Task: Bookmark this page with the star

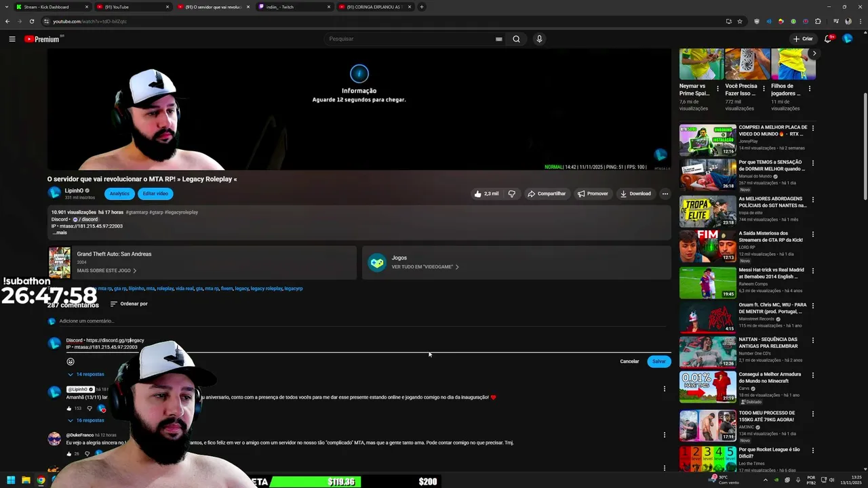Action: 740,21
